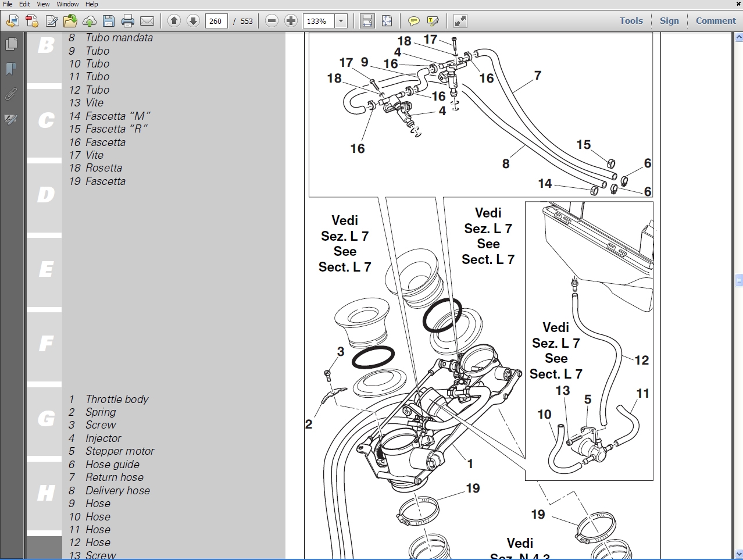Open the Bookmarks side panel

11,69
